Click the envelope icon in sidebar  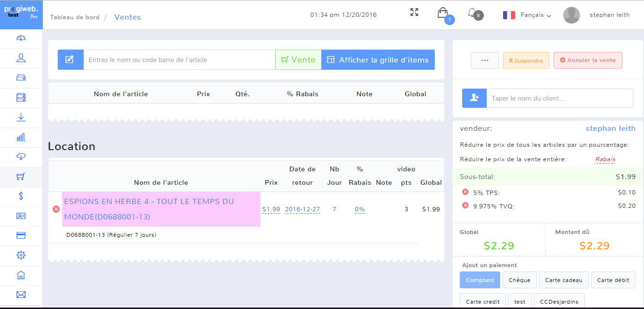click(21, 295)
